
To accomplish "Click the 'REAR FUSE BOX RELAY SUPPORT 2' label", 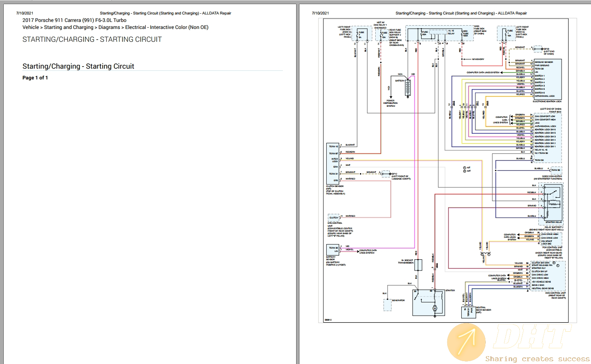I will point(396,32).
